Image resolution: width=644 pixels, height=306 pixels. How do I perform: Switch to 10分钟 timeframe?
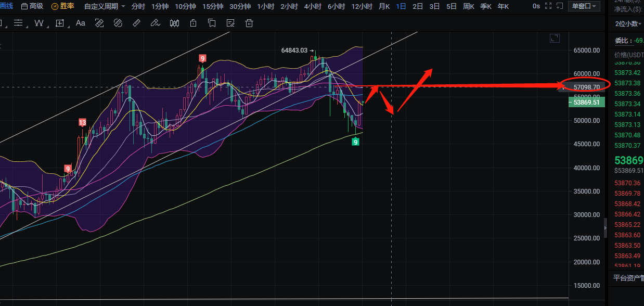(x=186, y=6)
